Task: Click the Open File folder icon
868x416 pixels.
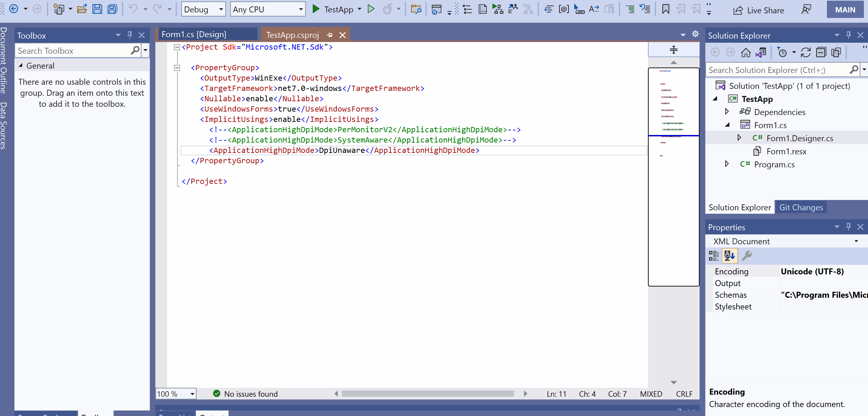Action: click(x=82, y=9)
